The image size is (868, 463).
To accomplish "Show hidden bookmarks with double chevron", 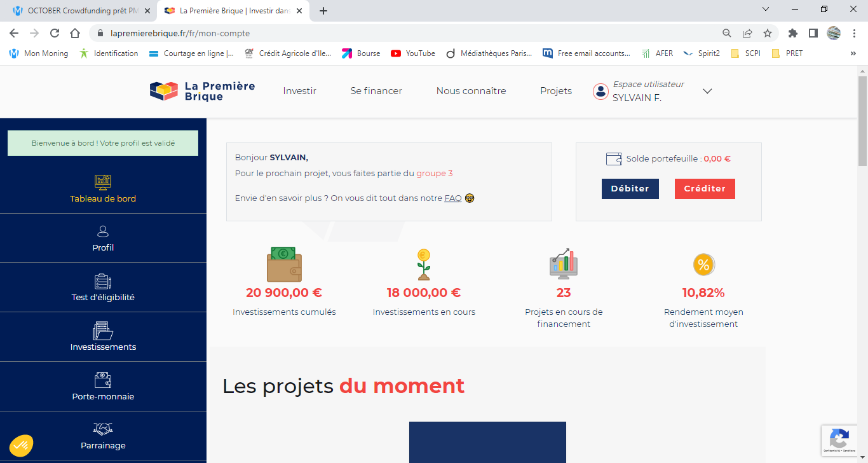I will 853,53.
